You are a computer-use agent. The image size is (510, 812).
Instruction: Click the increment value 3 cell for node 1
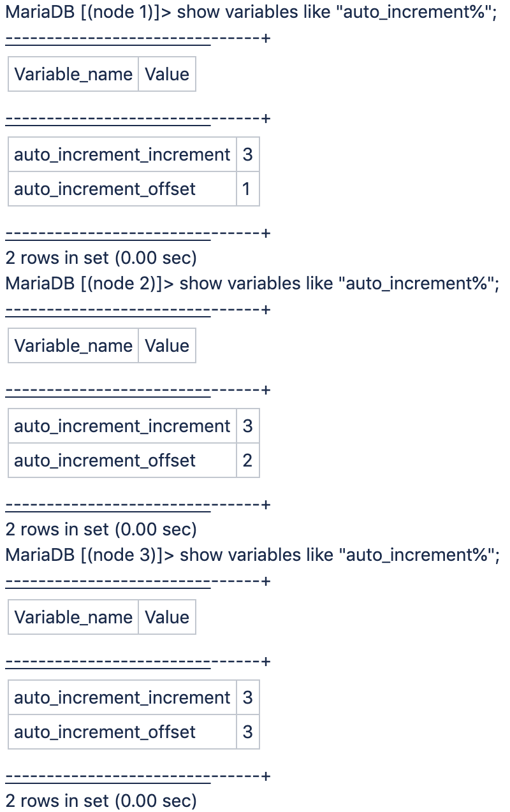(x=247, y=155)
